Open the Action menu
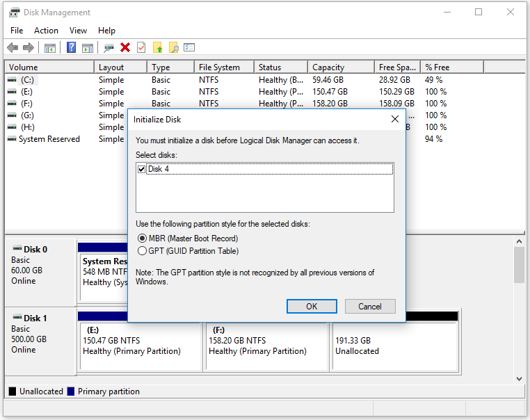The image size is (530, 420). [x=46, y=31]
